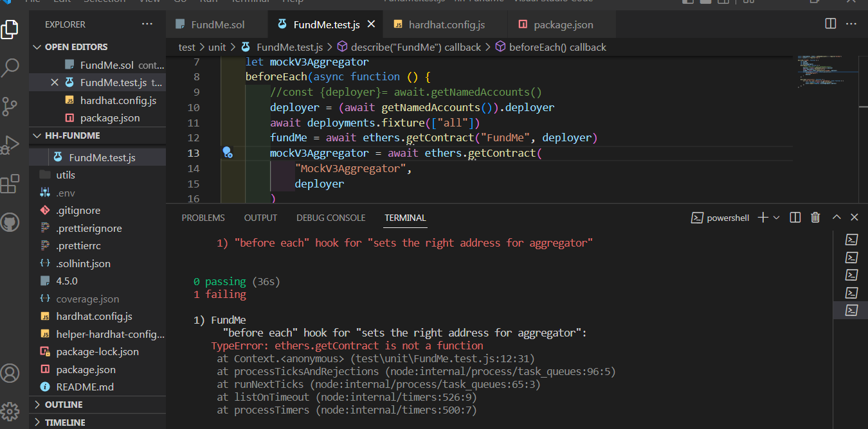Open the .prettierignore file
This screenshot has height=429, width=868.
(97, 228)
